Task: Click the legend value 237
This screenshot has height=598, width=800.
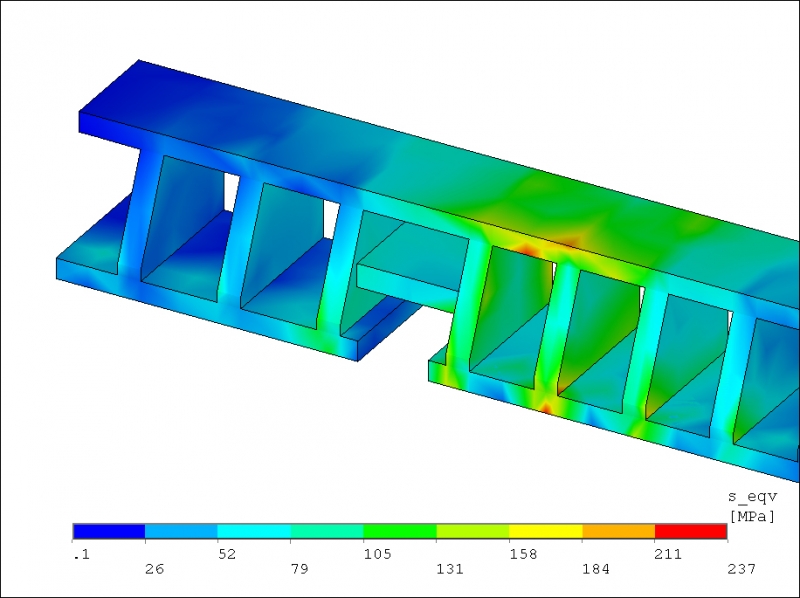Action: tap(741, 568)
